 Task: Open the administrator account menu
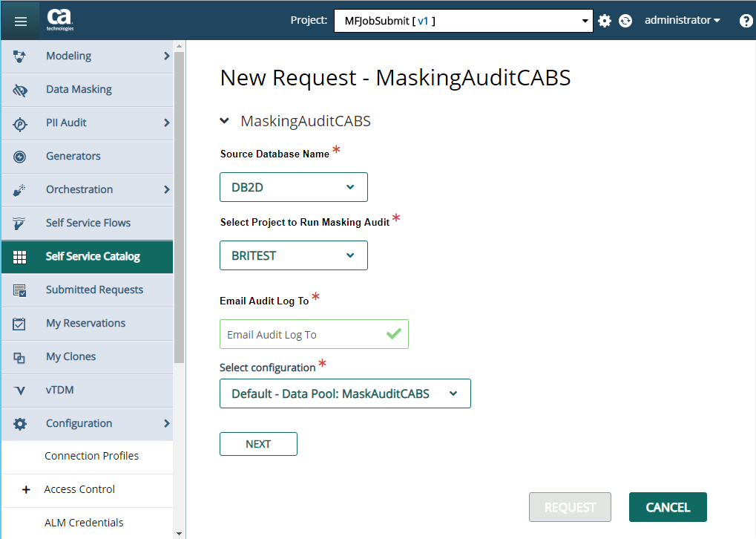pyautogui.click(x=681, y=20)
